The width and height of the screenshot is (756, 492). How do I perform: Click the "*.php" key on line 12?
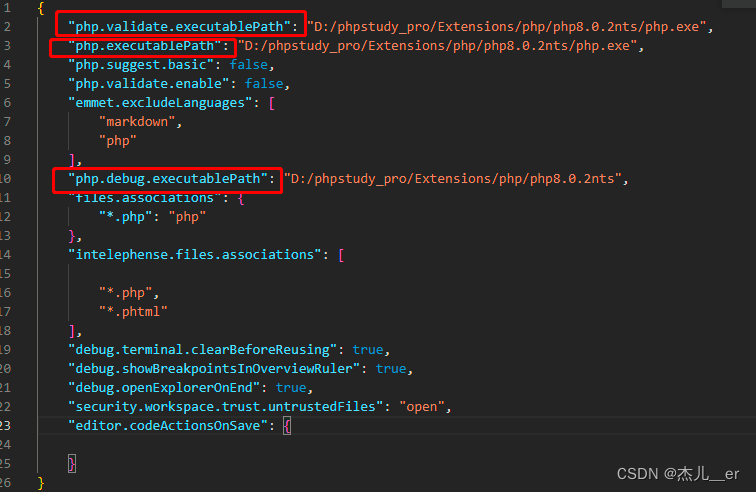[x=125, y=217]
